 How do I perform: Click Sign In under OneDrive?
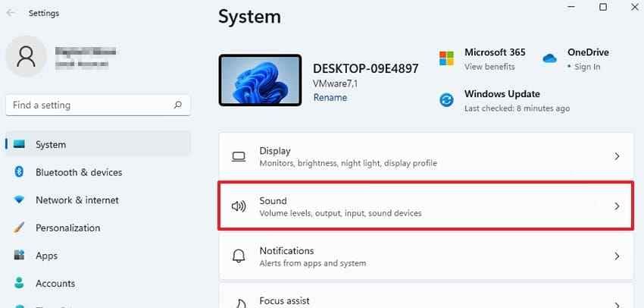(x=587, y=67)
